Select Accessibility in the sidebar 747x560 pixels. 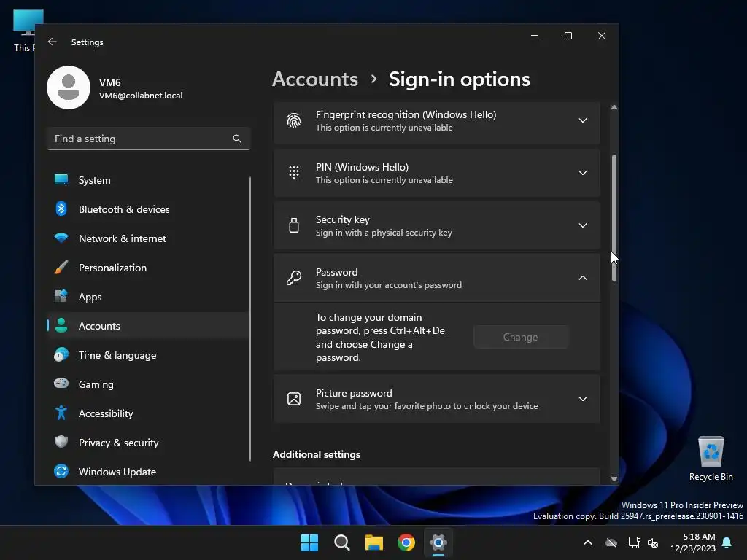[x=148, y=413]
